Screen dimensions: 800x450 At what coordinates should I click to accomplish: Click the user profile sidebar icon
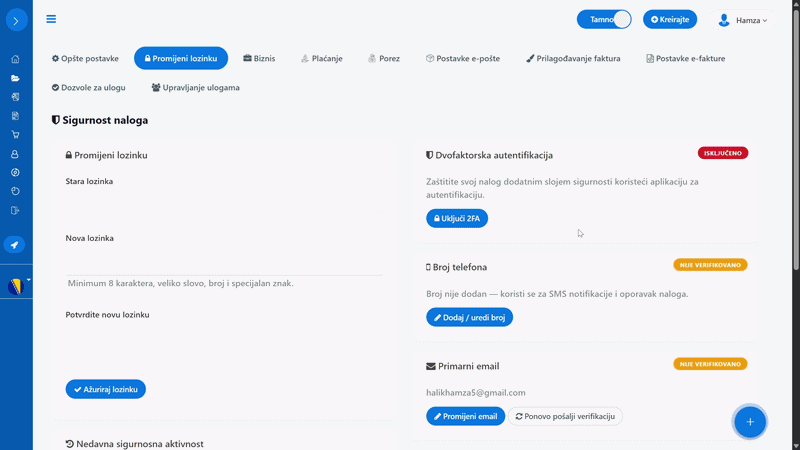(x=15, y=154)
